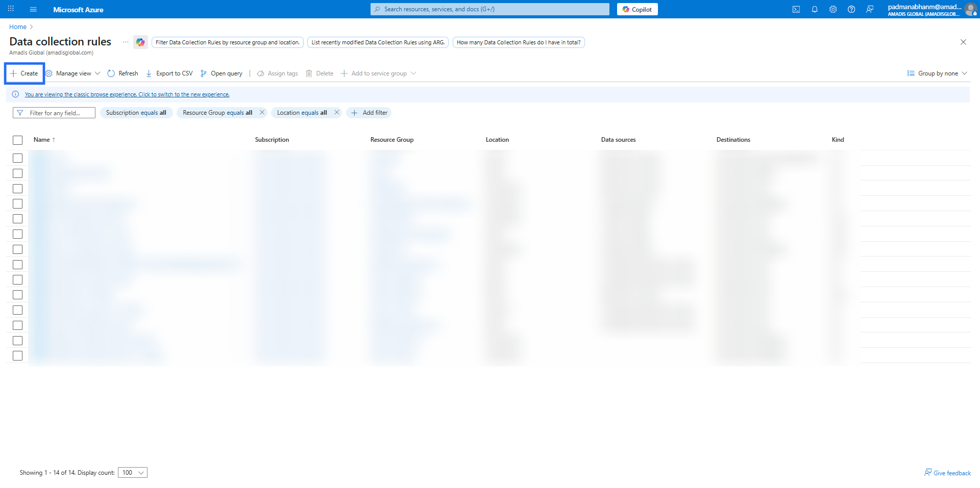This screenshot has width=980, height=488.
Task: Choose Open query in the toolbar
Action: [222, 73]
